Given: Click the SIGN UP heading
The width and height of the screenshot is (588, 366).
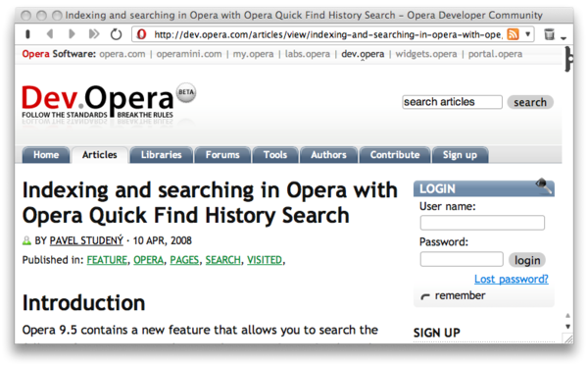Looking at the screenshot, I should (x=436, y=333).
